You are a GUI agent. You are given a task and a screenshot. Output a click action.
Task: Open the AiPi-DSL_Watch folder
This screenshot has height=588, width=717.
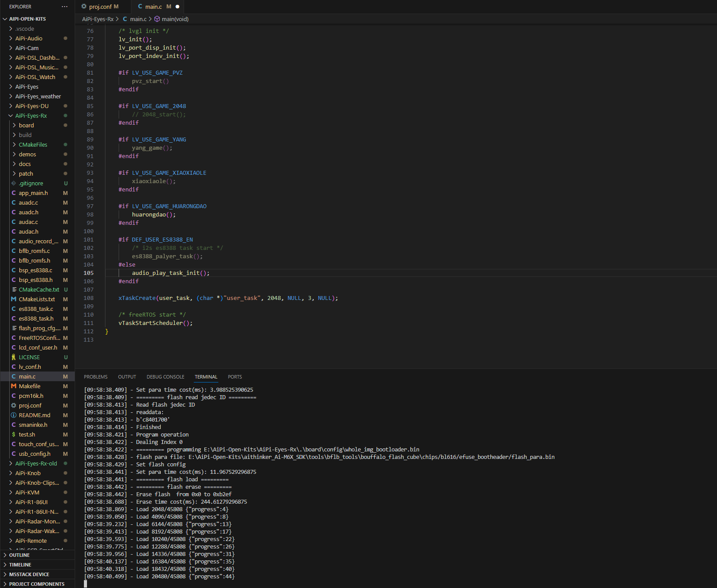pos(37,77)
